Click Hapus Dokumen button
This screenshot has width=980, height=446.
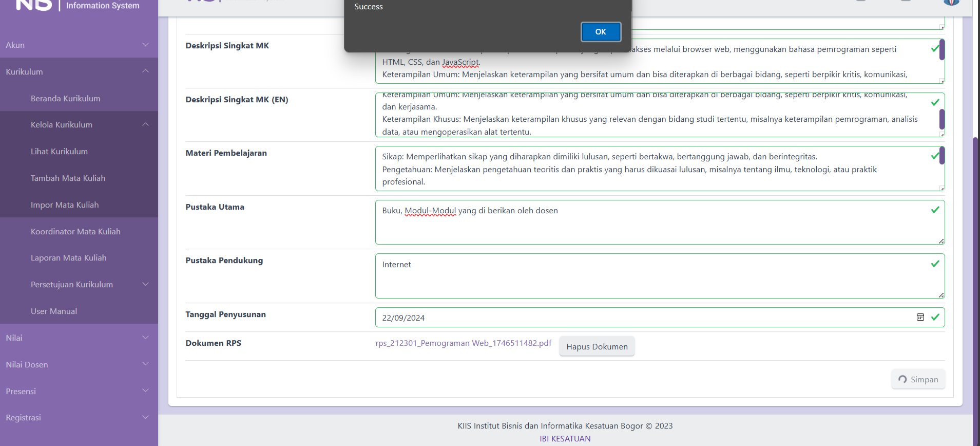597,347
